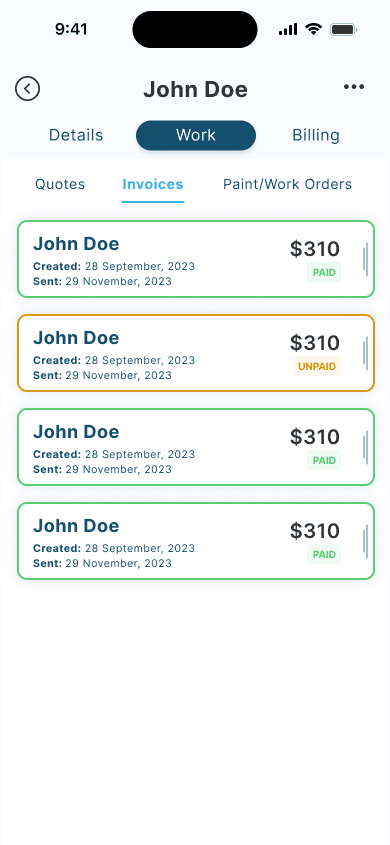Tap the drag handle on the unpaid invoice
390x845 pixels.
click(x=366, y=353)
